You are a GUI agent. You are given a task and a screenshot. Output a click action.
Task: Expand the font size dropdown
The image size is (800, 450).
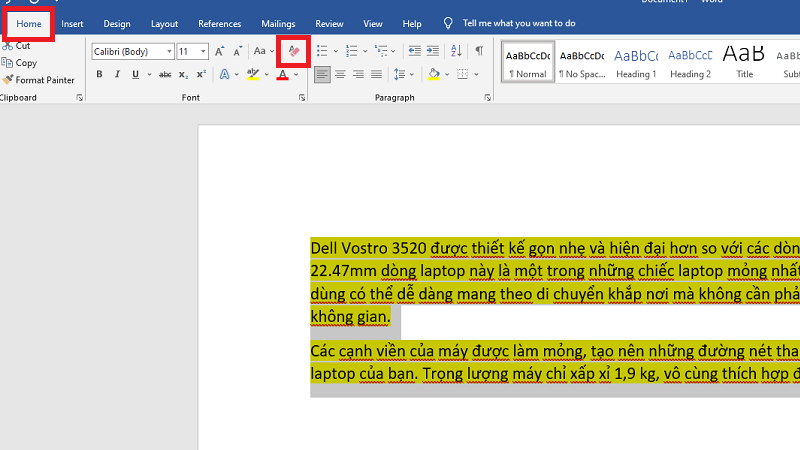204,51
